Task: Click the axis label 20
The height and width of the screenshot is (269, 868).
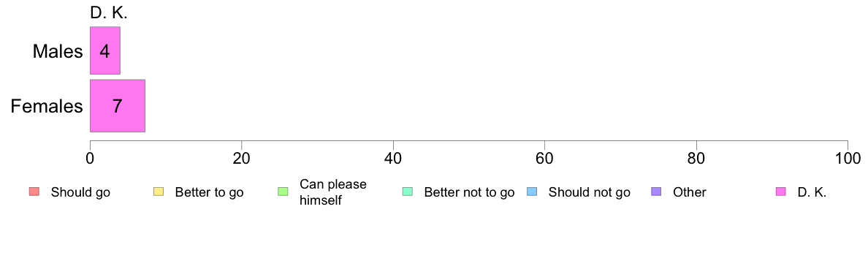Action: pyautogui.click(x=241, y=158)
